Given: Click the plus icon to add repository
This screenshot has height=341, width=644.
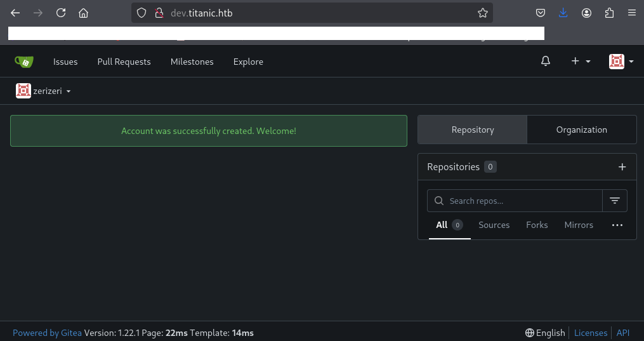Looking at the screenshot, I should pyautogui.click(x=622, y=167).
